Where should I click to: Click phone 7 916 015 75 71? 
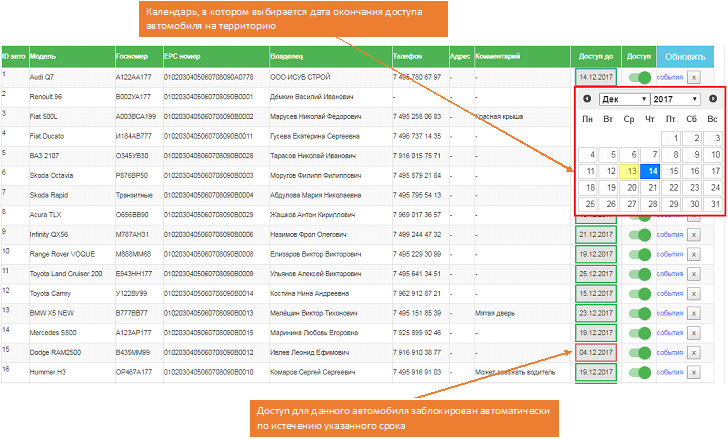coord(417,155)
